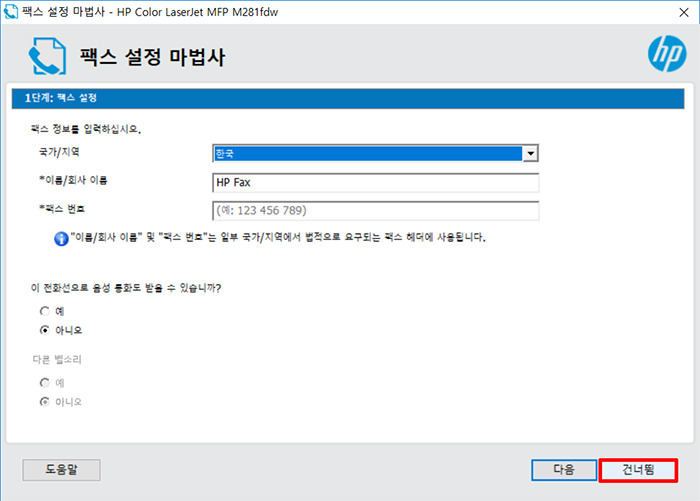Select 예 for voice calls on this line
The image size is (700, 501).
[45, 311]
